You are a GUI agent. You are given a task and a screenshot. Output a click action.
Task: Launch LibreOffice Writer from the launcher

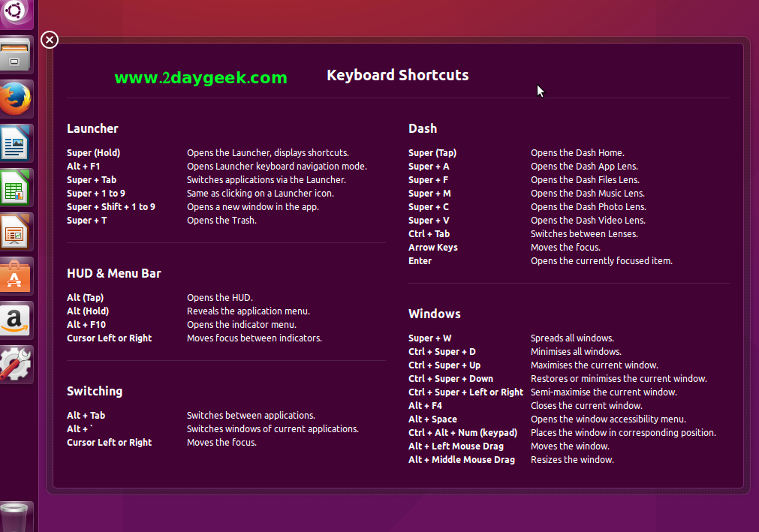click(x=16, y=143)
